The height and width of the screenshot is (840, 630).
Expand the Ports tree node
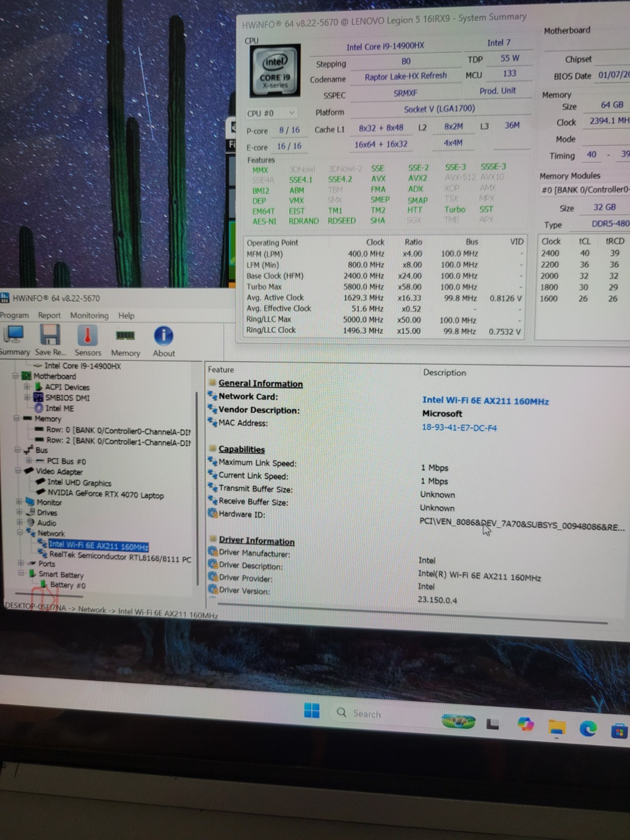[20, 563]
